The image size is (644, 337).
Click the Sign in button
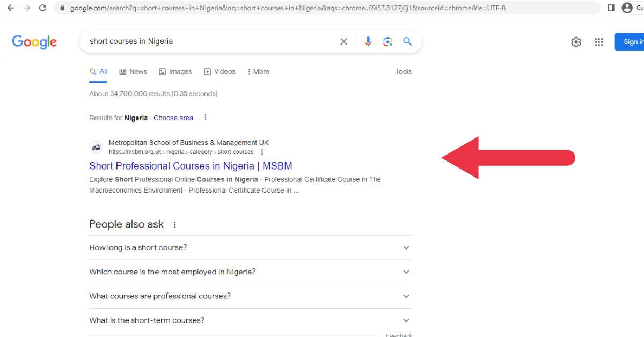point(630,42)
